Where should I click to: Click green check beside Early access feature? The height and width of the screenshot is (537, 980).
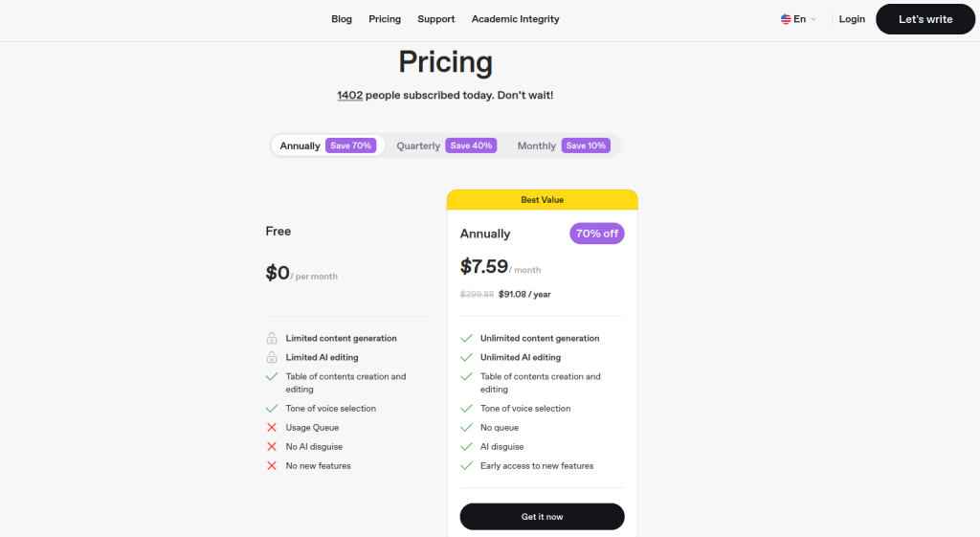pyautogui.click(x=466, y=466)
